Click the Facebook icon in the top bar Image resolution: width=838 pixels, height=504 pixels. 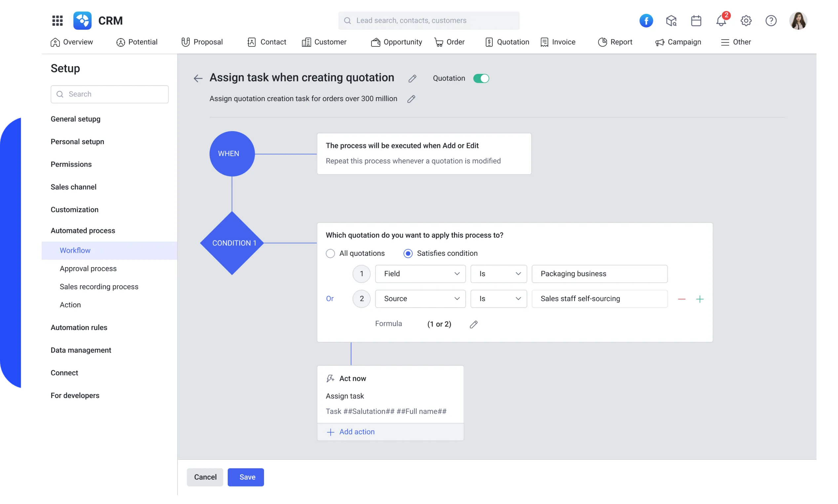(x=646, y=21)
